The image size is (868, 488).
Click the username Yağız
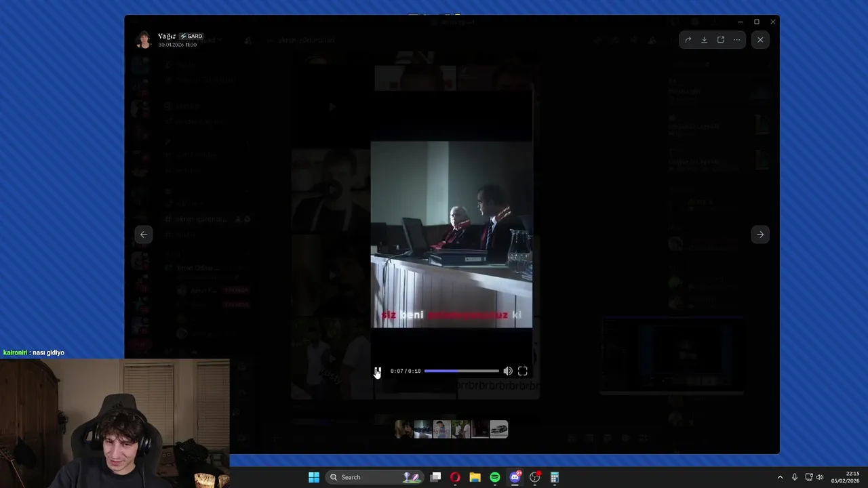(x=167, y=36)
